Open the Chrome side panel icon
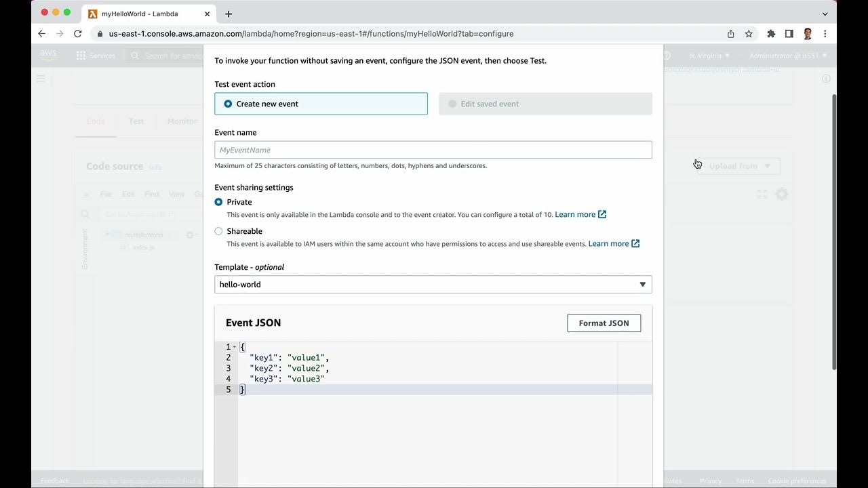This screenshot has width=868, height=488. (x=789, y=34)
